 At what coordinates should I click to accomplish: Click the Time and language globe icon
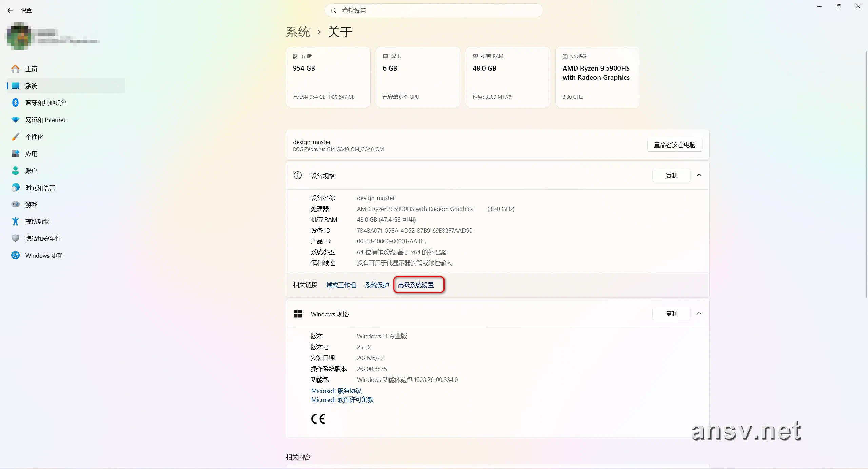[x=15, y=188]
